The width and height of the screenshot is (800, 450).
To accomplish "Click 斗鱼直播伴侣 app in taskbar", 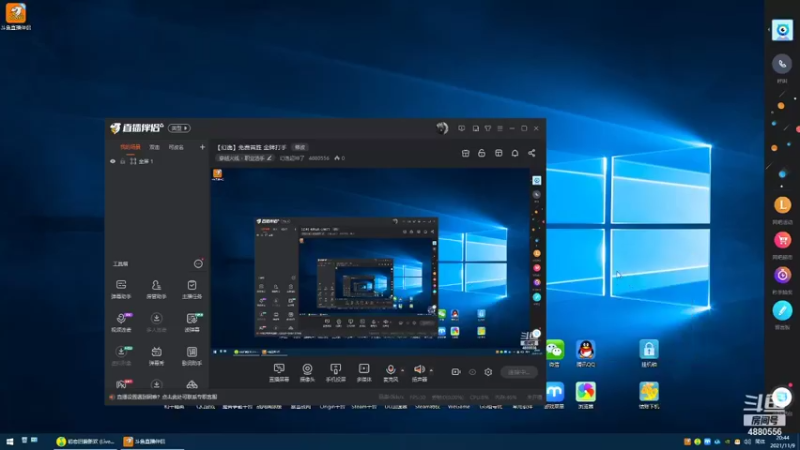I will point(152,441).
